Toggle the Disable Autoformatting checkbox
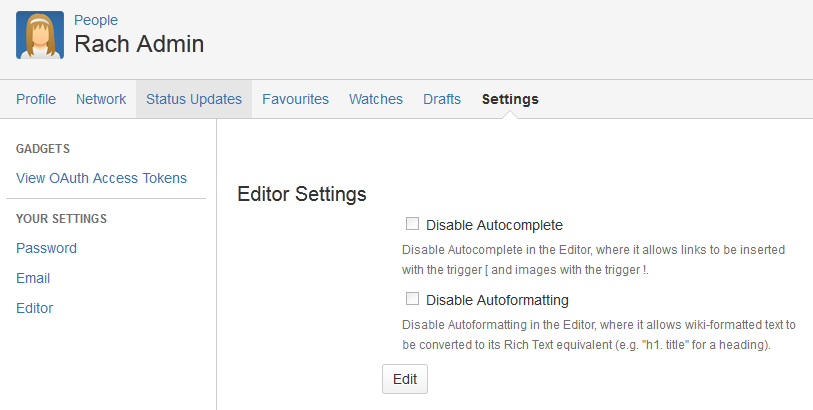The image size is (813, 410). 412,299
